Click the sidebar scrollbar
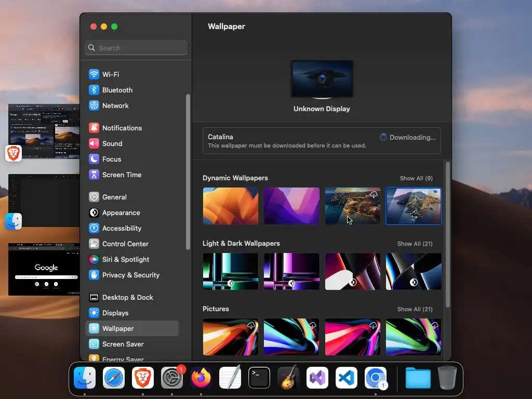This screenshot has height=399, width=532. 188,172
